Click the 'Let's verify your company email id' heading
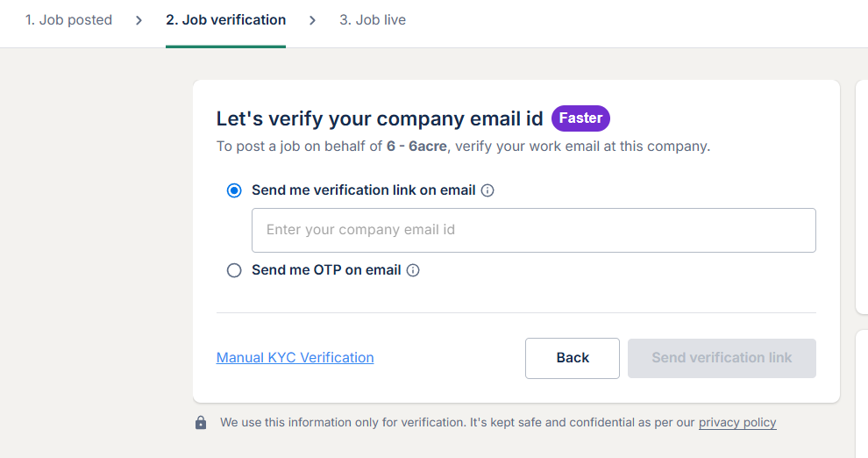Screen dimensions: 868x458 click(x=380, y=118)
